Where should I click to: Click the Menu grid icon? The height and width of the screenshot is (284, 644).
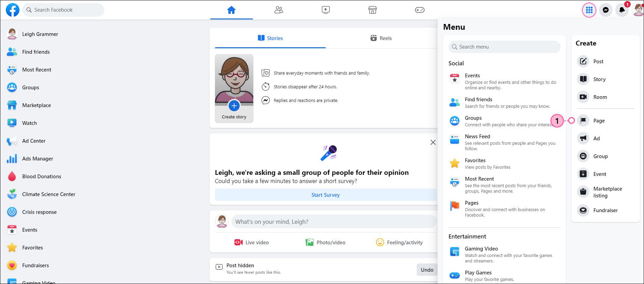pos(589,10)
